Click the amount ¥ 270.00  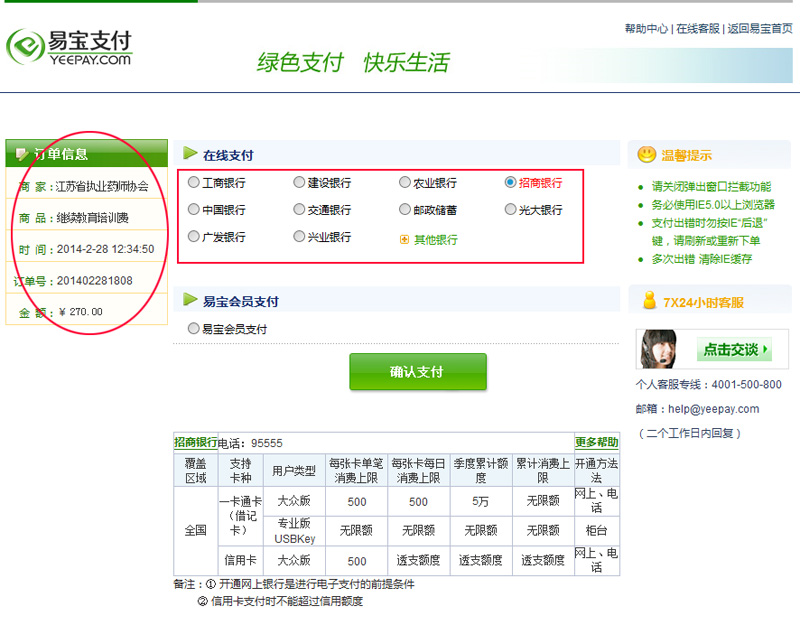pyautogui.click(x=81, y=312)
